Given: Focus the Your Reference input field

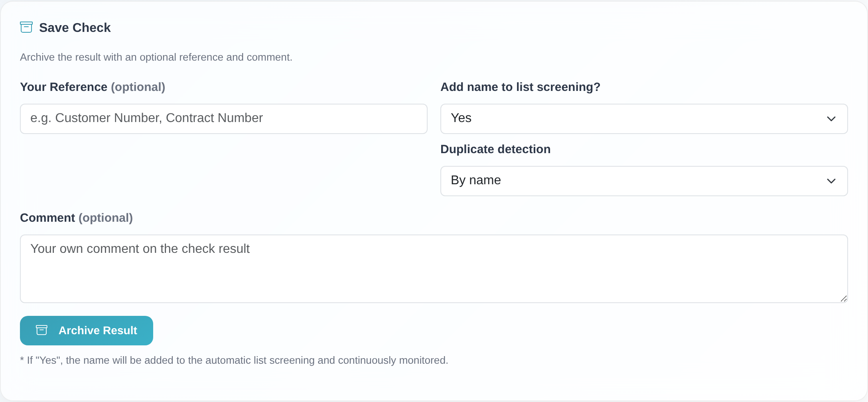Looking at the screenshot, I should coord(224,119).
